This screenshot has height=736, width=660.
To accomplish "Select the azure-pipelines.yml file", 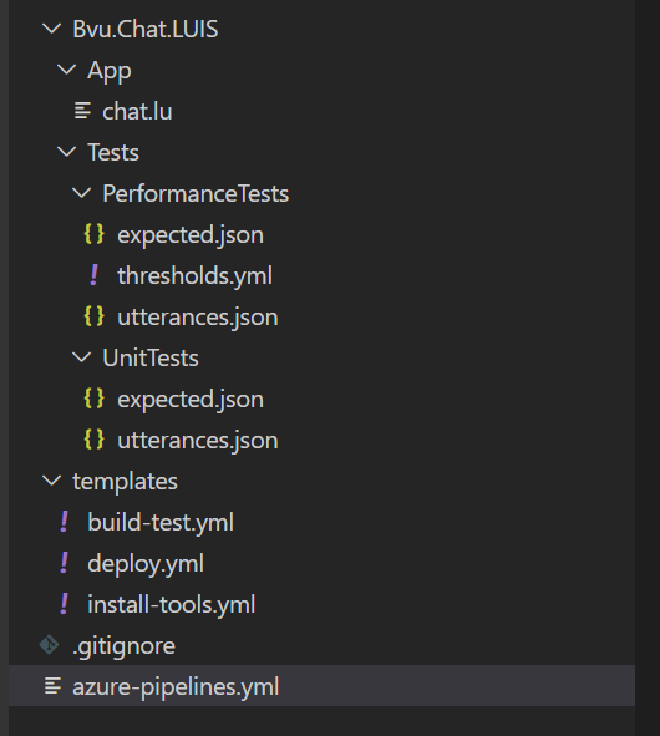I will [x=175, y=687].
